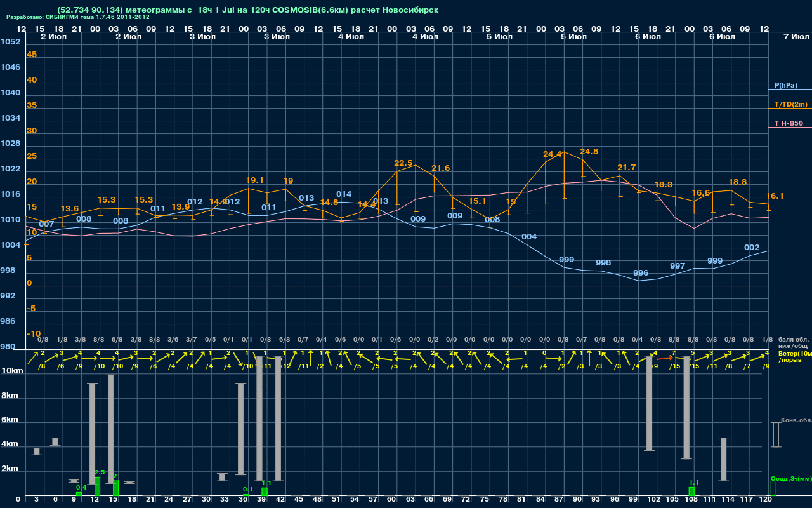Click the T/TD(2m) legend label
The height and width of the screenshot is (508, 812).
click(x=790, y=104)
